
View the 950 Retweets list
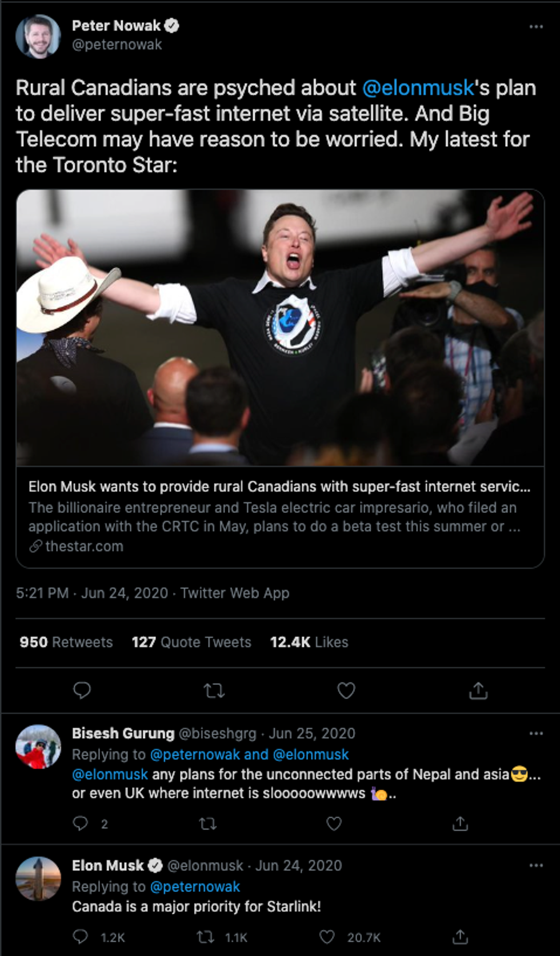[x=66, y=642]
